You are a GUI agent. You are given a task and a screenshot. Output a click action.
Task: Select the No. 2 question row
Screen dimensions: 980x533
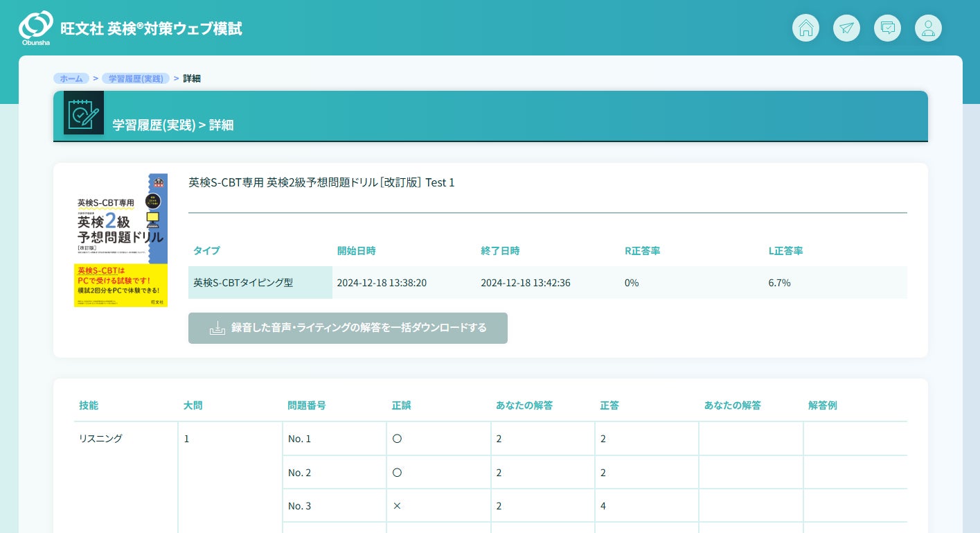click(300, 473)
